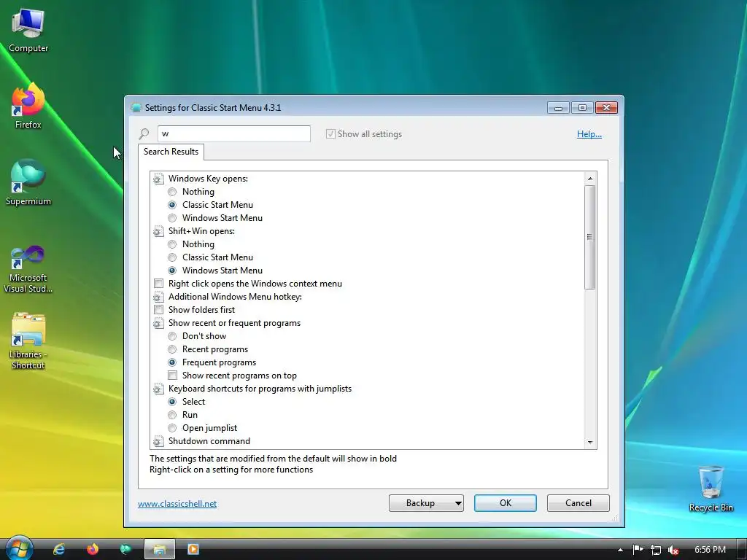Open the Recycle Bin
This screenshot has height=560, width=747.
(711, 489)
